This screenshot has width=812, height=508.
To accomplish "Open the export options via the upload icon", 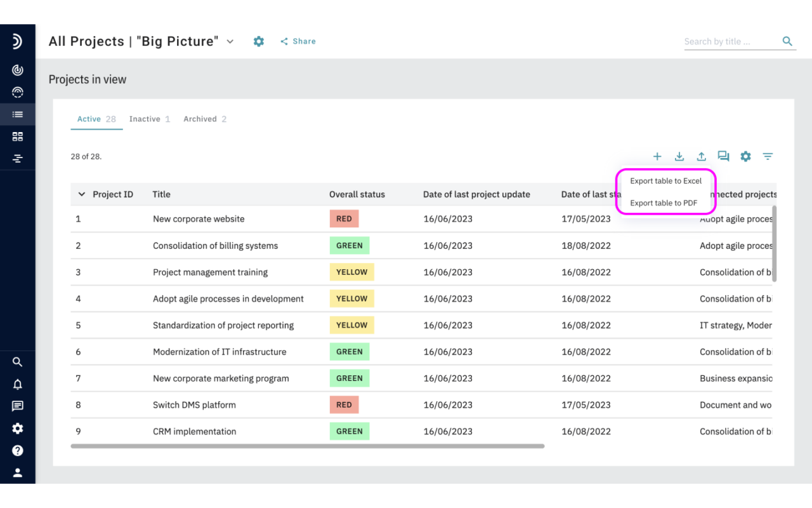I will [x=702, y=156].
